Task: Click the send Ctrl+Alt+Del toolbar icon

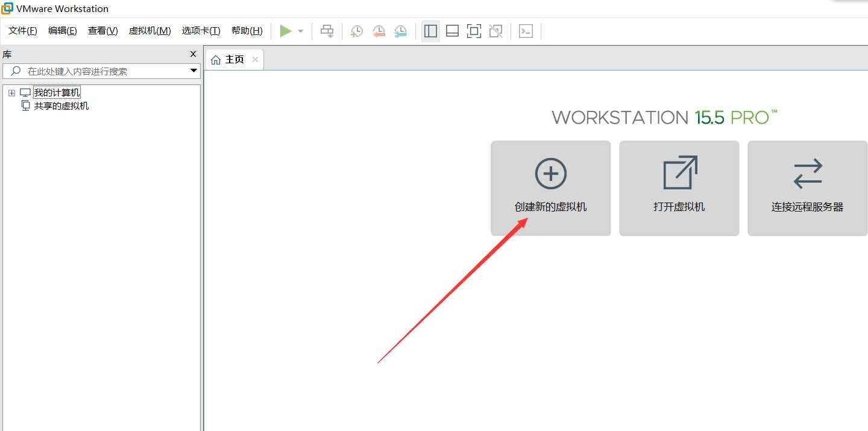Action: pos(327,31)
